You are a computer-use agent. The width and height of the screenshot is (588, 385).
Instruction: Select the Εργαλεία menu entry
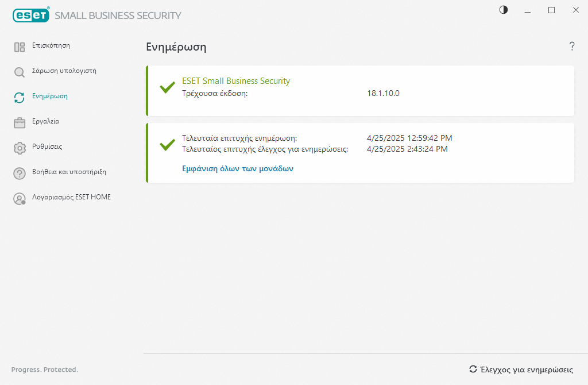pos(45,121)
